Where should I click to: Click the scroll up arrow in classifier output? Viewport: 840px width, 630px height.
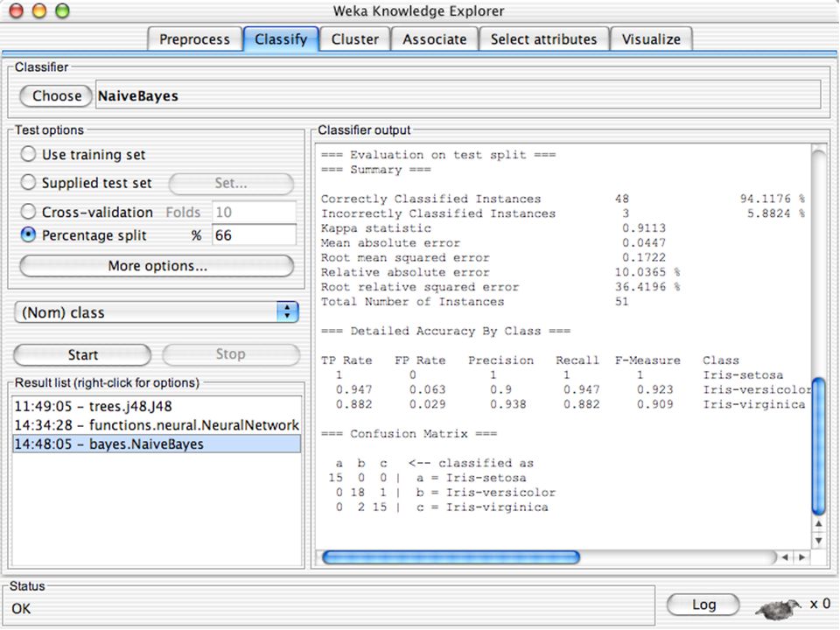click(819, 524)
